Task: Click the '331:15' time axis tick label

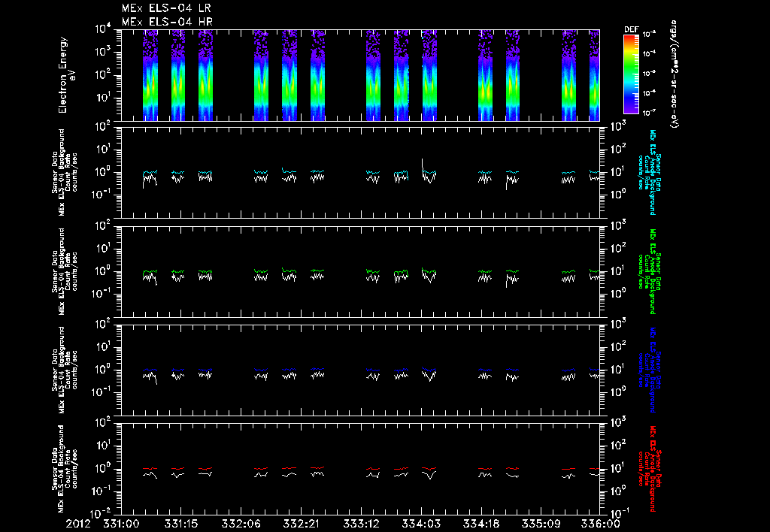Action: pyautogui.click(x=180, y=524)
